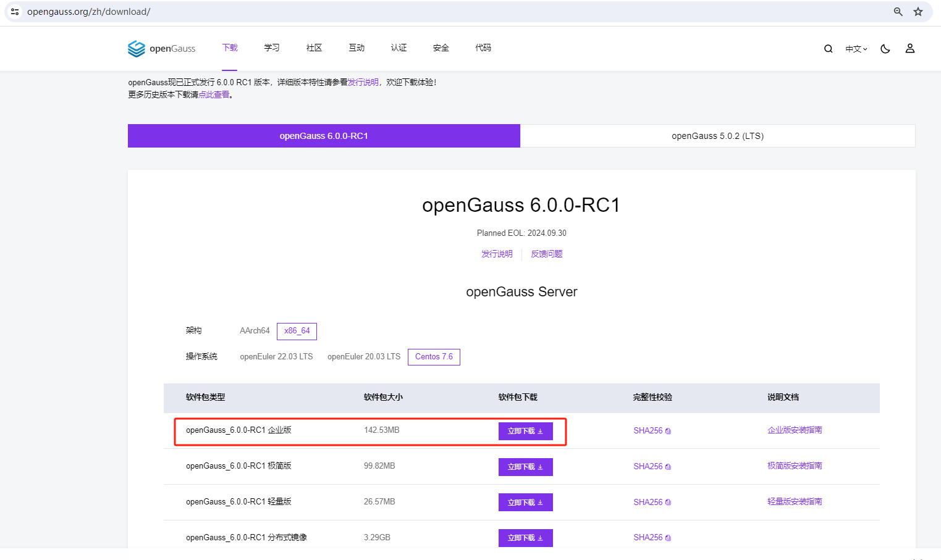Open the 认证 navigation menu
941x560 pixels.
pos(399,48)
